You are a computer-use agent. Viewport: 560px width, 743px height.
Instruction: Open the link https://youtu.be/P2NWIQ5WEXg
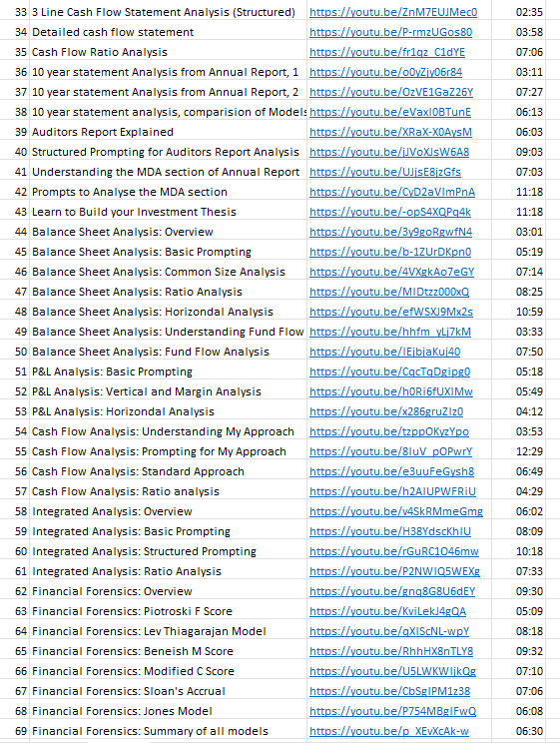tap(394, 571)
